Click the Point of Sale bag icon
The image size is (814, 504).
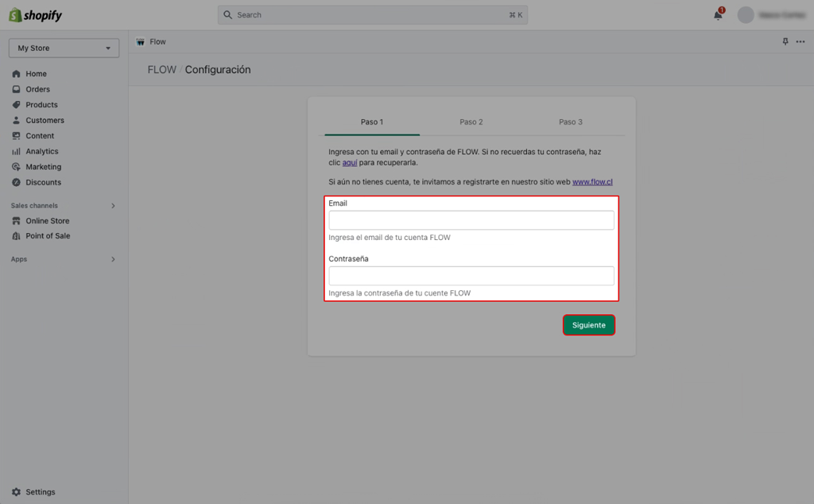[x=16, y=236]
